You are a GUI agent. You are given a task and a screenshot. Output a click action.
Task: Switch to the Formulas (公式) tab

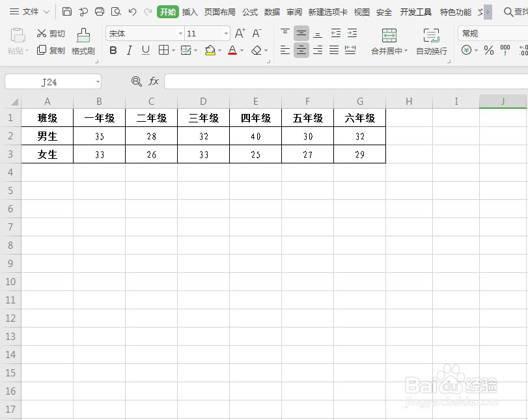tap(250, 12)
